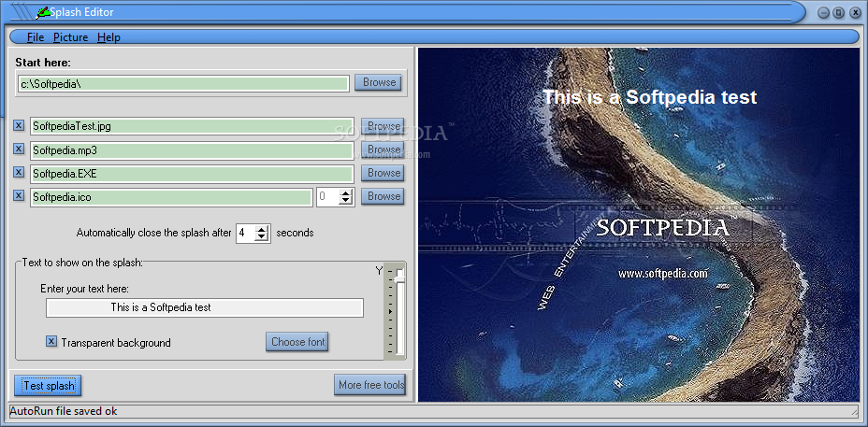Click the SoftpediaTest.jpg file field
This screenshot has height=427, width=868.
pyautogui.click(x=192, y=126)
